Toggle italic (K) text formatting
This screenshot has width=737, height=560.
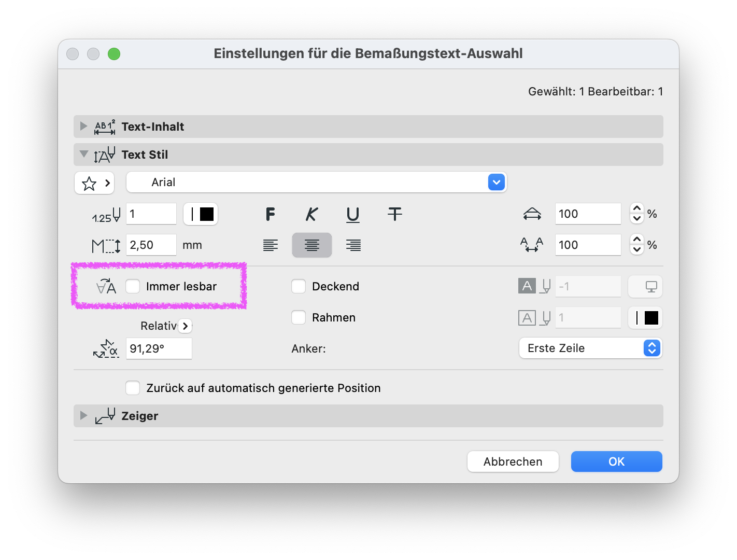click(311, 214)
